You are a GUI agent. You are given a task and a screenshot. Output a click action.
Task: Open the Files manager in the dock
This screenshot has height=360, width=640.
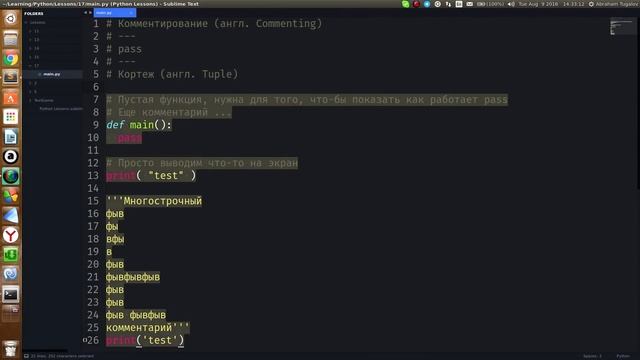pyautogui.click(x=11, y=39)
